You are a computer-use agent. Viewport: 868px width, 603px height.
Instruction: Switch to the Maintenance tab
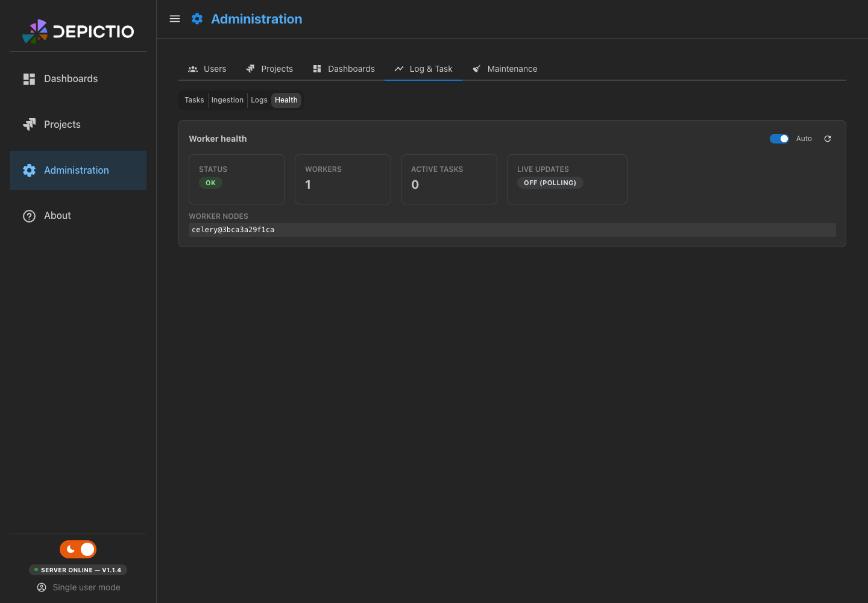click(505, 69)
